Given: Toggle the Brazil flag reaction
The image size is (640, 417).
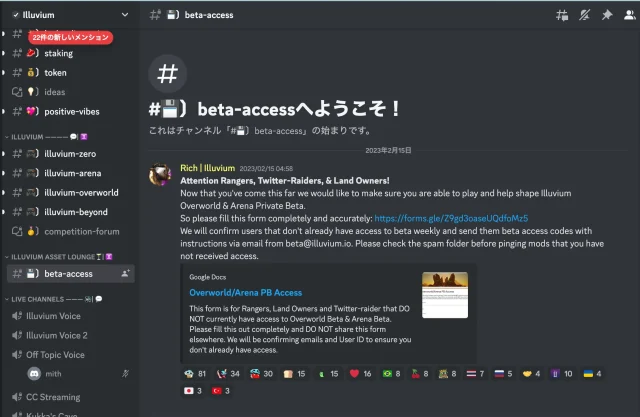Looking at the screenshot, I should (x=391, y=374).
